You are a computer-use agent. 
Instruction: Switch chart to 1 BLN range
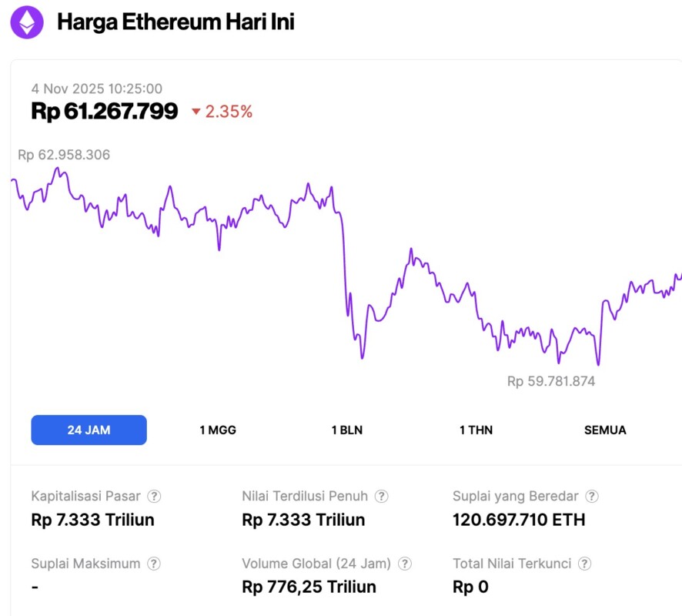coord(346,430)
